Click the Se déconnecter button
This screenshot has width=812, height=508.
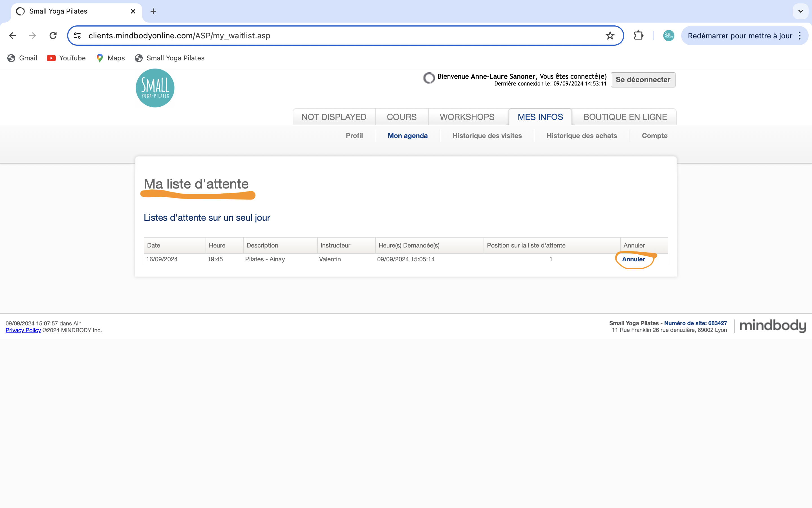pyautogui.click(x=643, y=80)
